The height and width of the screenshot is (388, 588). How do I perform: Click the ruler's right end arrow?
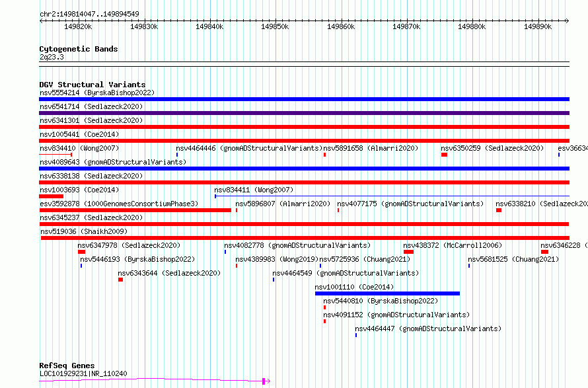click(x=567, y=21)
